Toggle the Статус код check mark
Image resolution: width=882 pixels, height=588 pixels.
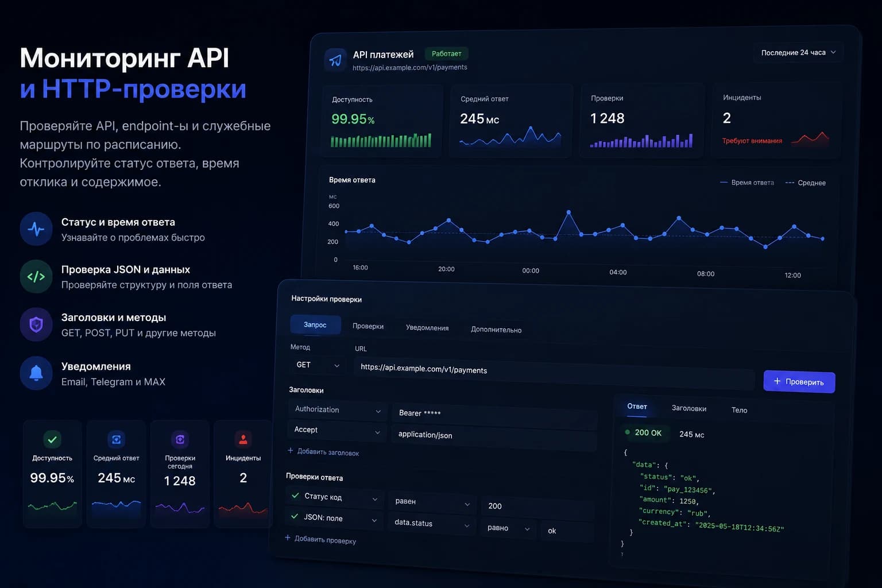coord(295,496)
